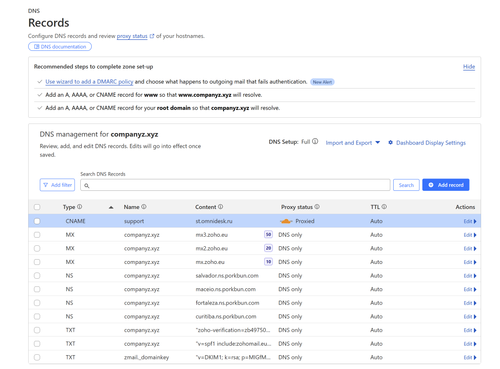Select the v=spf1 TXT record checkbox
This screenshot has height=369, width=500.
pos(37,344)
